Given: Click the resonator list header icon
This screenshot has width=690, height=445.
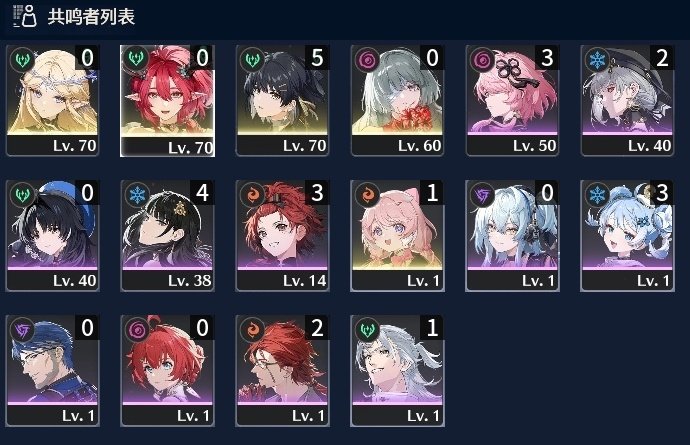Looking at the screenshot, I should 25,16.
